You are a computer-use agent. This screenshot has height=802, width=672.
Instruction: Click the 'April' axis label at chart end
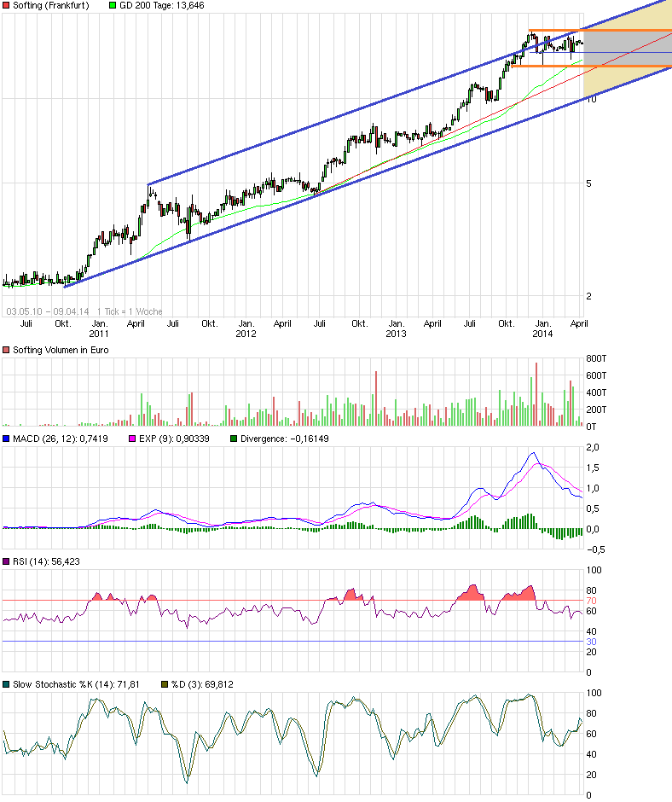click(x=579, y=323)
